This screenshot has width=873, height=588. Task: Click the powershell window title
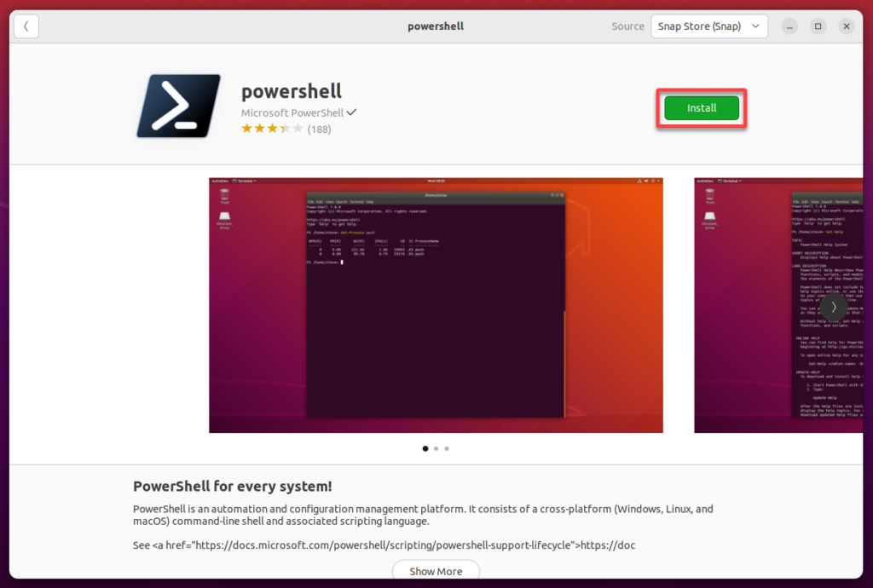pos(436,26)
